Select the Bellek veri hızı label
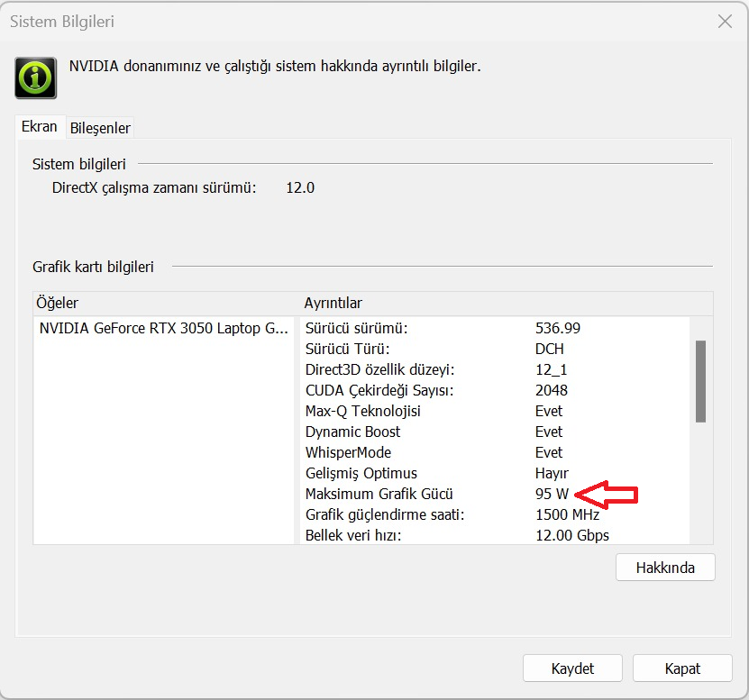 tap(353, 535)
